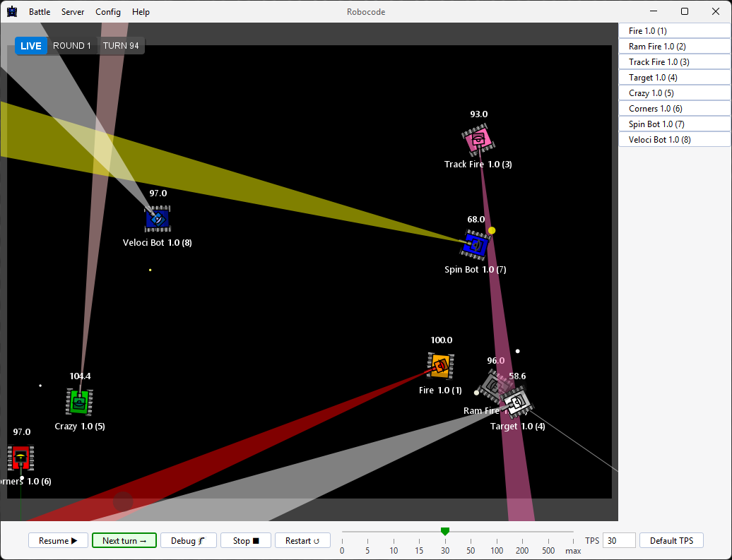Restart the battle

pos(302,540)
